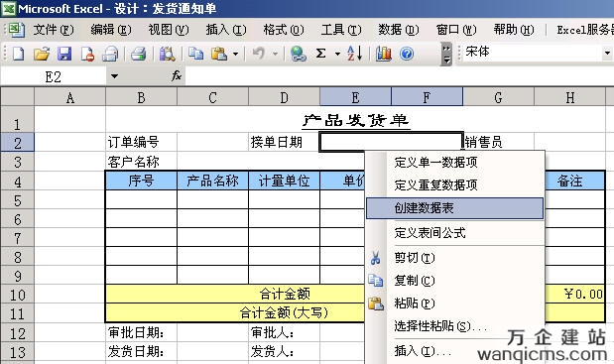Click the 销售员 cell
Screen dimensions: 614x364
pos(498,142)
